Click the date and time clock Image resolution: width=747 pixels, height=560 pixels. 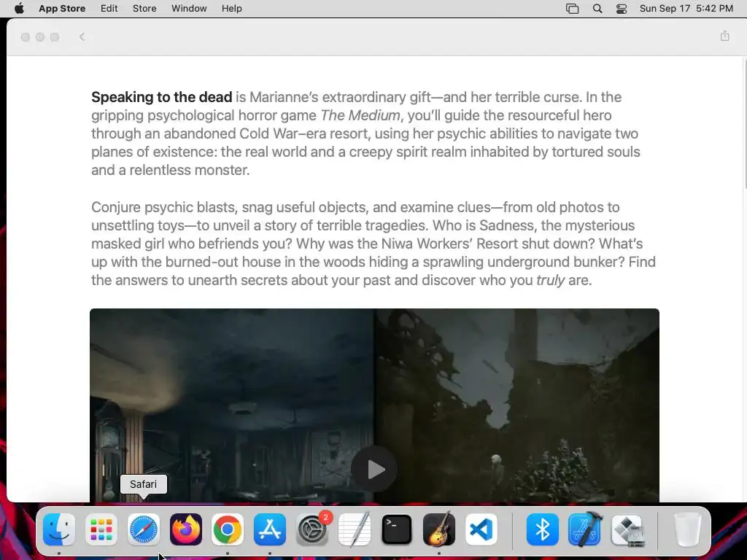coord(686,9)
